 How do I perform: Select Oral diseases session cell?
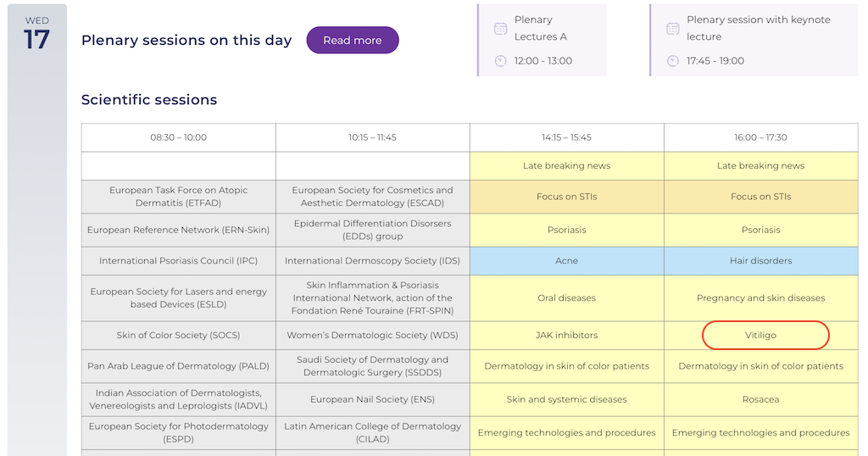point(566,298)
